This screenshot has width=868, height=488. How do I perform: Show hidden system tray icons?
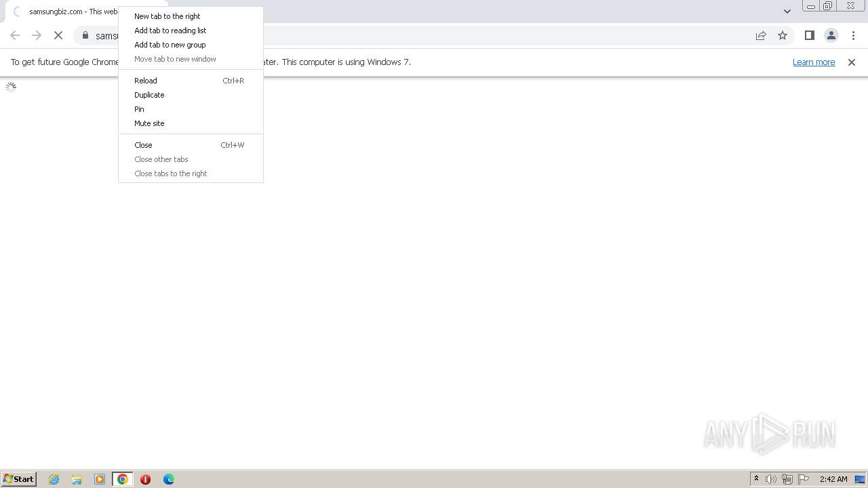(756, 479)
